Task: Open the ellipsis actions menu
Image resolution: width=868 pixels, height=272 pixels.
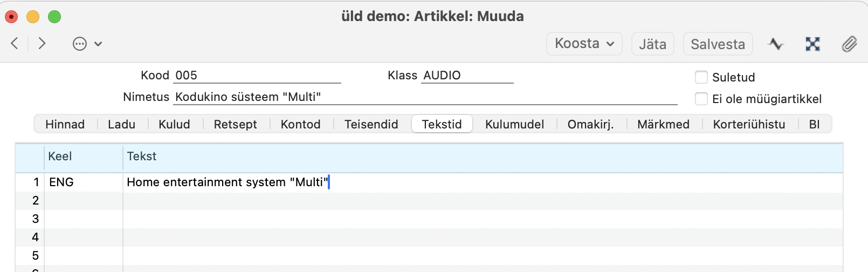Action: (80, 44)
